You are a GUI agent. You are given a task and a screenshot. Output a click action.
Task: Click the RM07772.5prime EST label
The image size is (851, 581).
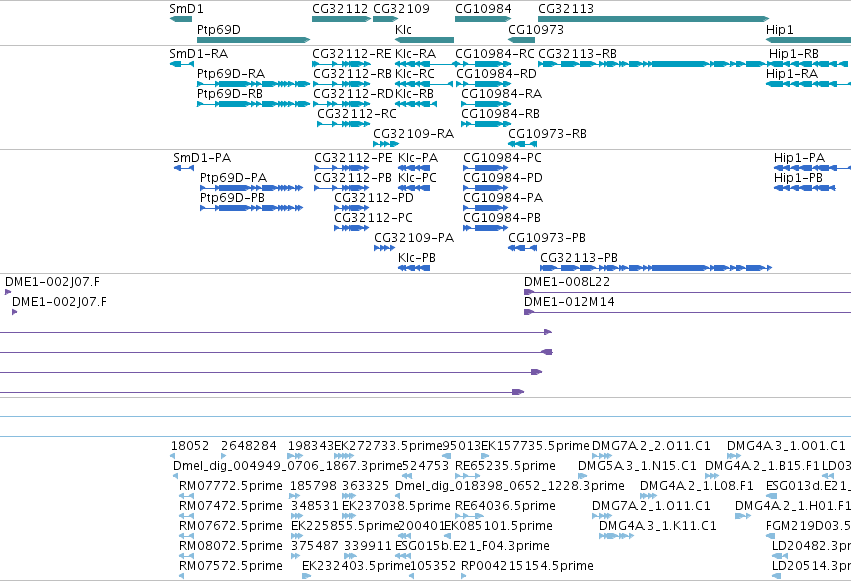pyautogui.click(x=231, y=486)
